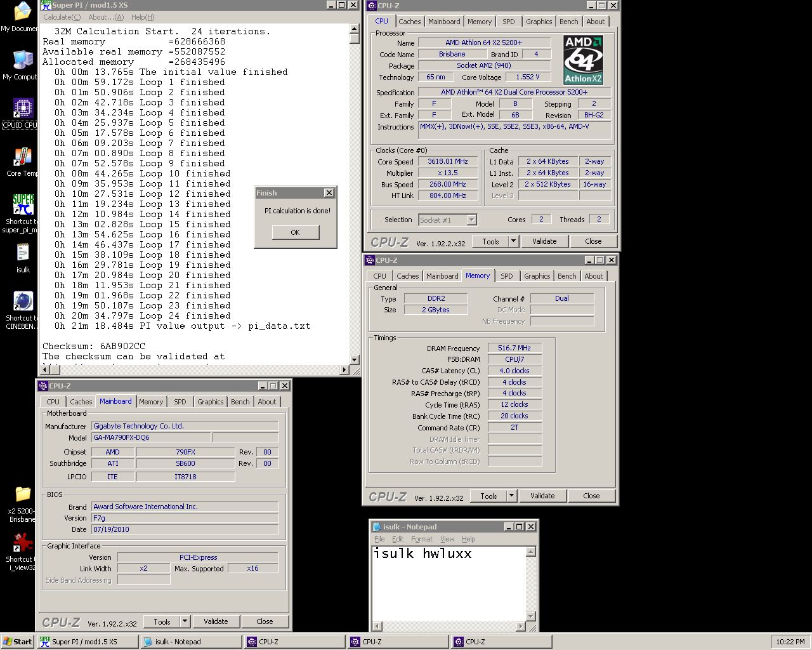The width and height of the screenshot is (812, 650).
Task: Click Validate in Mainboard window
Action: [x=216, y=621]
